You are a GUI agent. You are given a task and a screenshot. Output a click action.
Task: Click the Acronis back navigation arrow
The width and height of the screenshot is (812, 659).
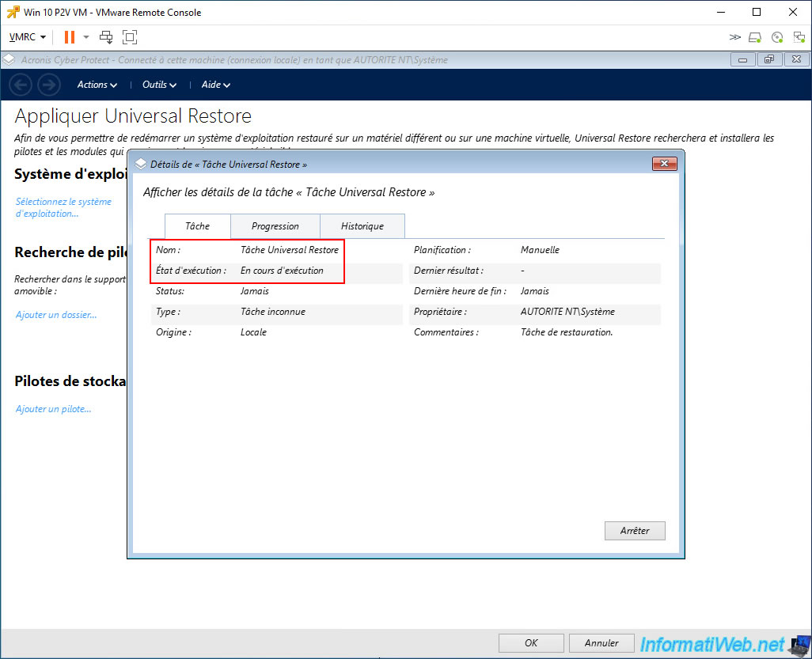(21, 85)
